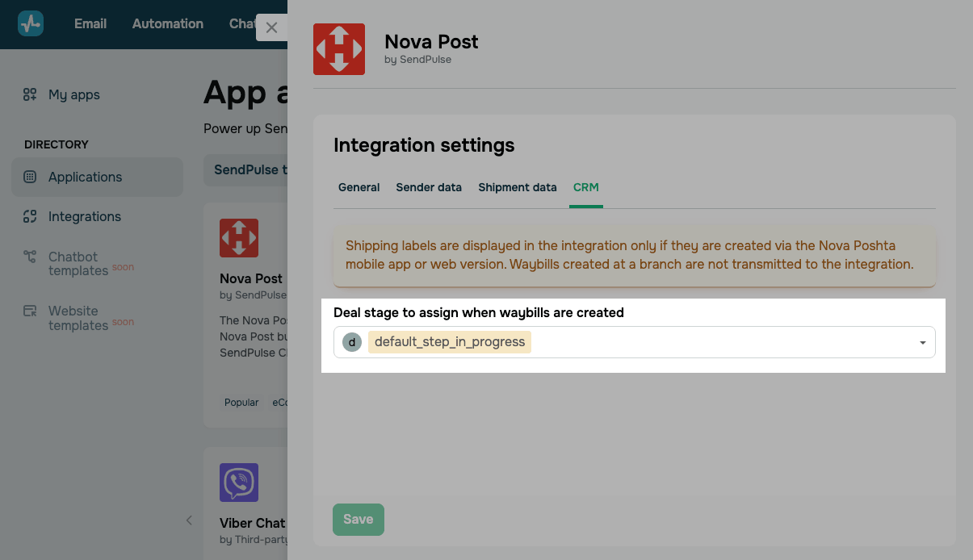The image size is (973, 560).
Task: Switch to the Shipment data tab
Action: click(x=518, y=187)
